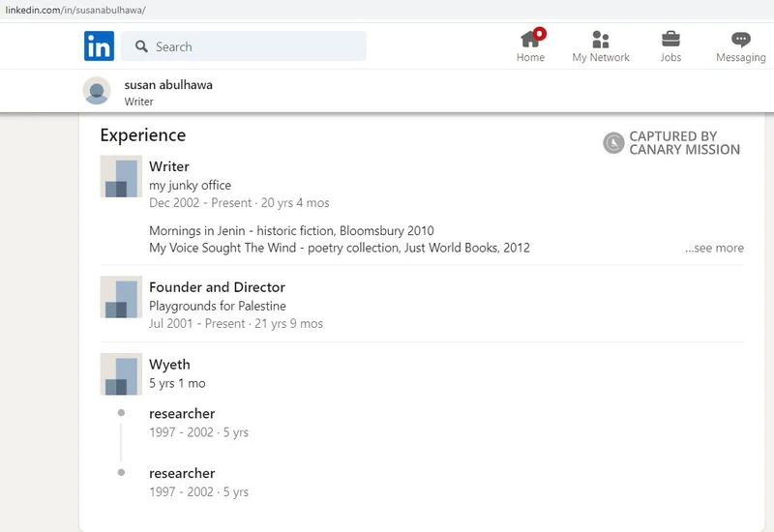Click the Writer job title
Image resolution: width=774 pixels, height=532 pixels.
(x=169, y=166)
